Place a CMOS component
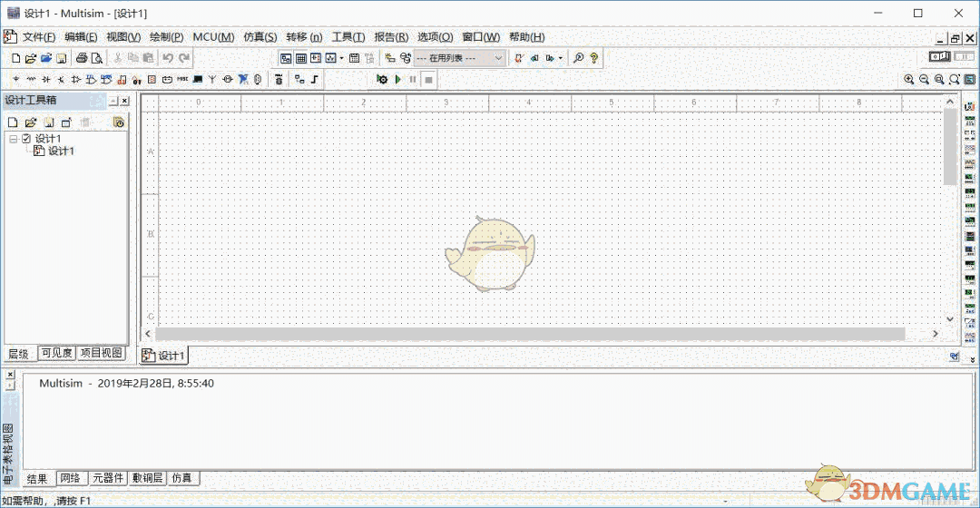 [x=106, y=79]
